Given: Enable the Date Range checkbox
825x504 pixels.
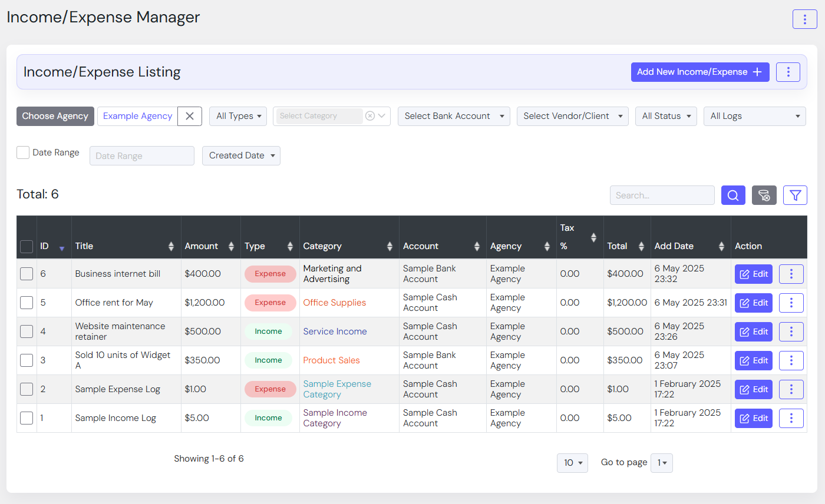Looking at the screenshot, I should pos(23,152).
